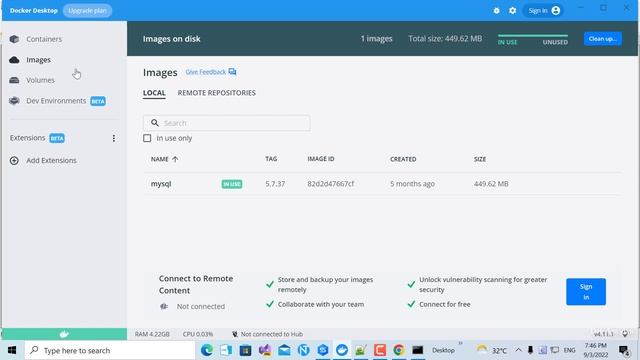Open Mail app from taskbar

tap(284, 350)
